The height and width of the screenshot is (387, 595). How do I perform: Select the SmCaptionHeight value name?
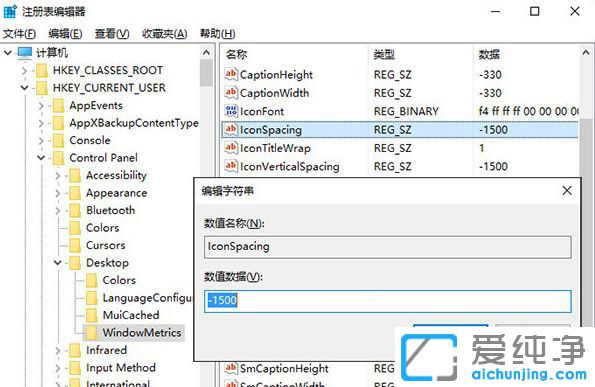pyautogui.click(x=284, y=368)
